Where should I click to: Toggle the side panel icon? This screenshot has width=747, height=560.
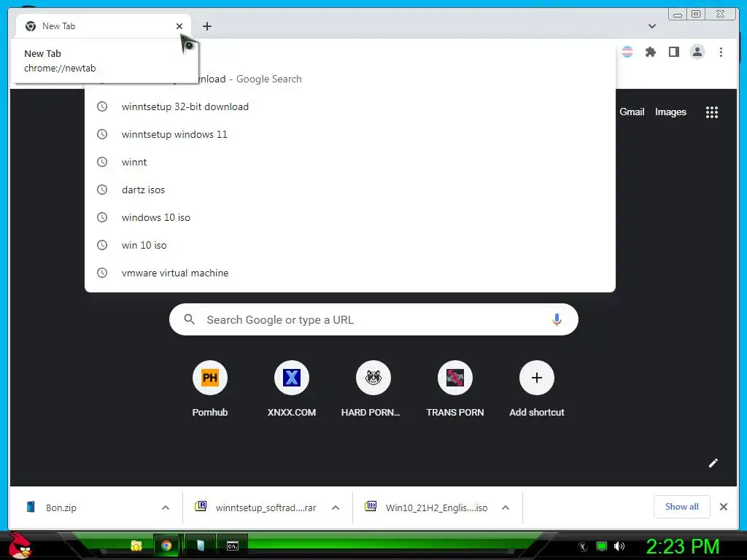[x=673, y=52]
